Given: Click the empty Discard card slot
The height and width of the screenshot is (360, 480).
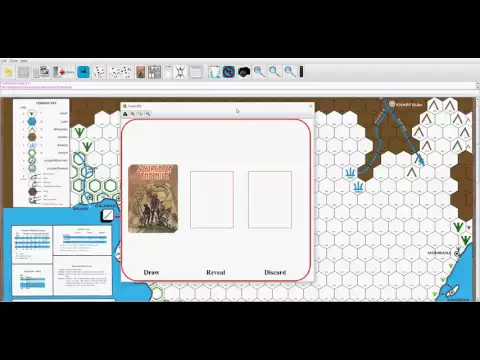Looking at the screenshot, I should (x=270, y=200).
